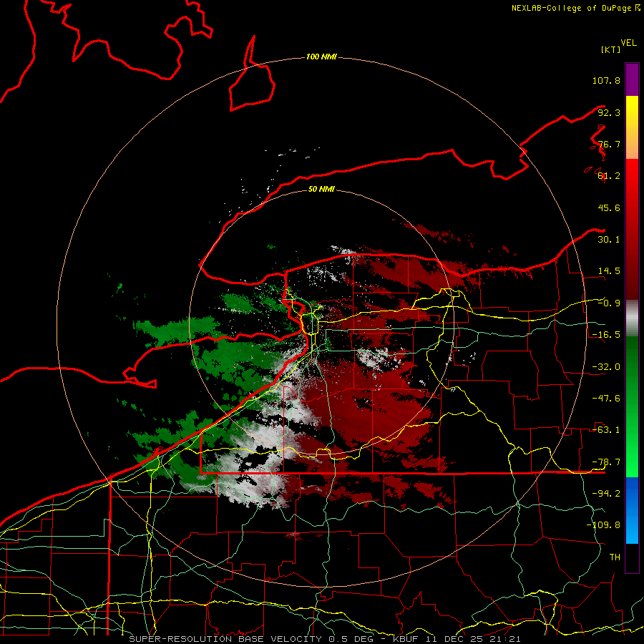This screenshot has height=644, width=644.
Task: Click the TH legend label
Action: pos(615,557)
